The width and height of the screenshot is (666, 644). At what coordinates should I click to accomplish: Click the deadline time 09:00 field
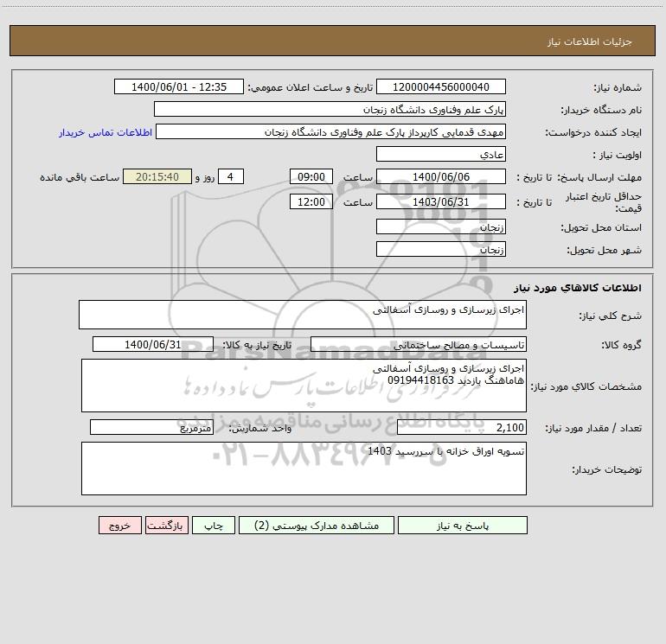pyautogui.click(x=311, y=176)
